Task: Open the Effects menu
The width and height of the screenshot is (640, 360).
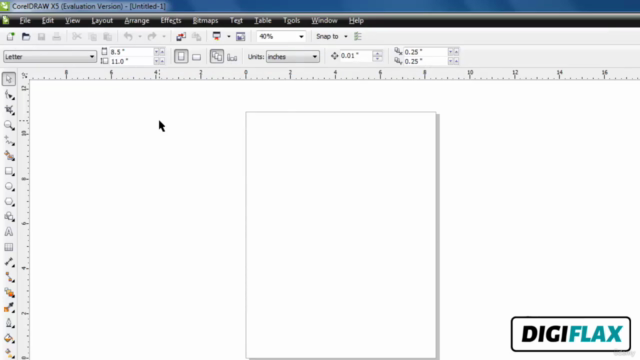Action: pyautogui.click(x=171, y=20)
